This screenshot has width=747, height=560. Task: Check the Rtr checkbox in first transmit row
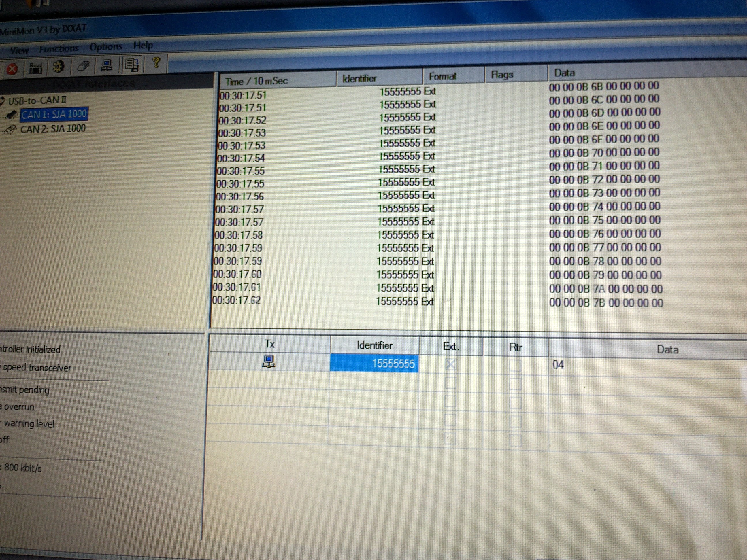[x=515, y=365]
